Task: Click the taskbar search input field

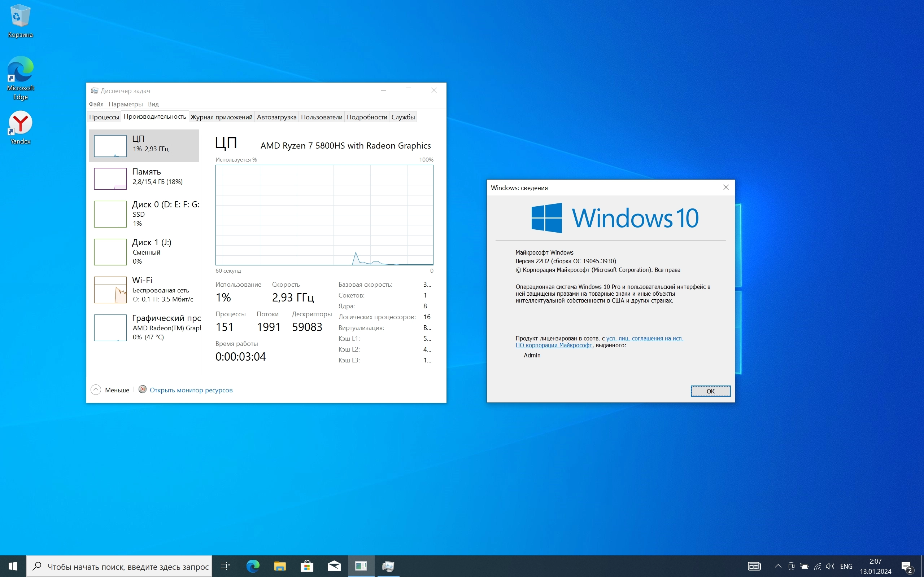Action: point(127,567)
